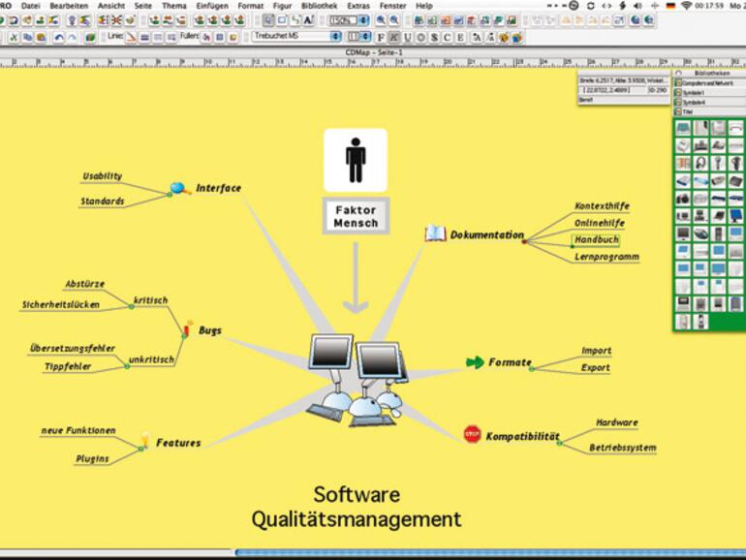Click the open book icon beside Dokumentation
Viewport: 746px width, 560px height.
pyautogui.click(x=435, y=233)
